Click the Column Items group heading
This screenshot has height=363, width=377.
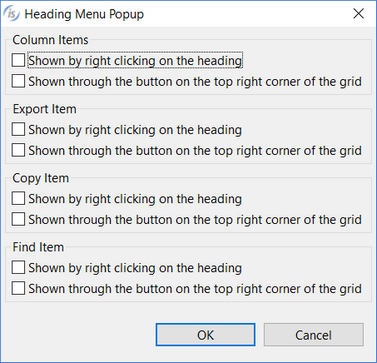tap(50, 40)
